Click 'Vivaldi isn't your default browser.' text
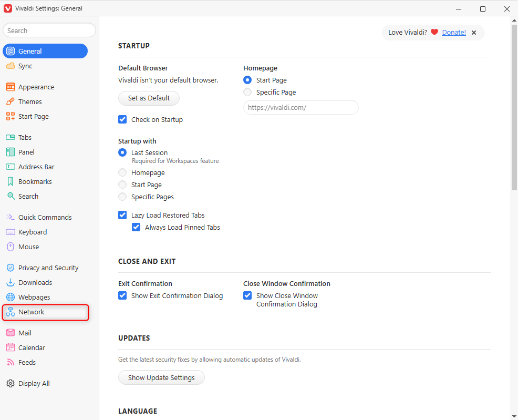This screenshot has width=518, height=420. (168, 80)
